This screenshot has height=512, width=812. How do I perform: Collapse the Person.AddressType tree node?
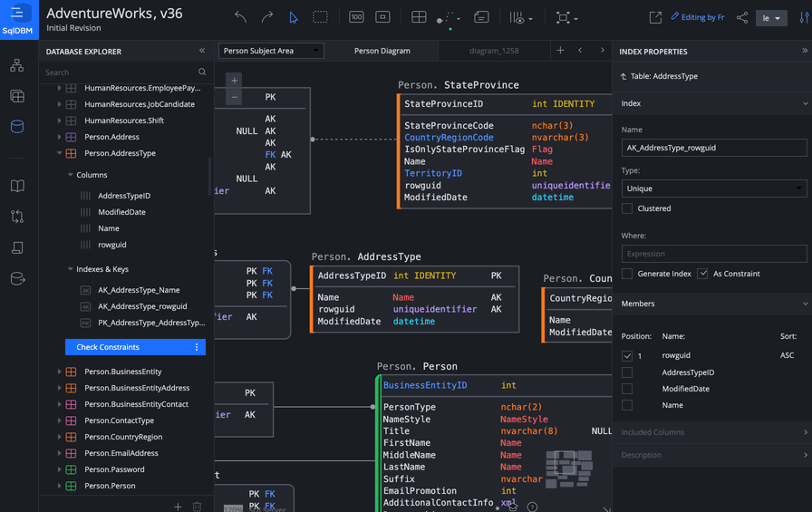click(59, 153)
